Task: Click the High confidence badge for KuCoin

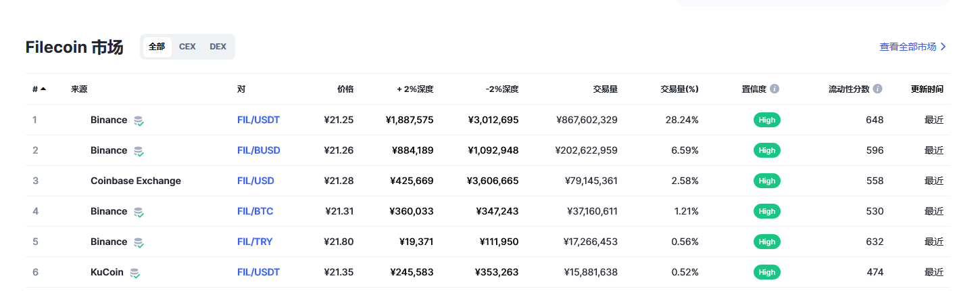Action: click(767, 272)
